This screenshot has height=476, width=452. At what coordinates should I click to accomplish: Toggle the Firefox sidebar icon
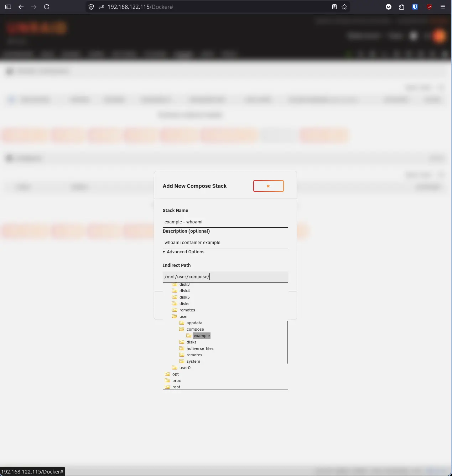click(8, 7)
